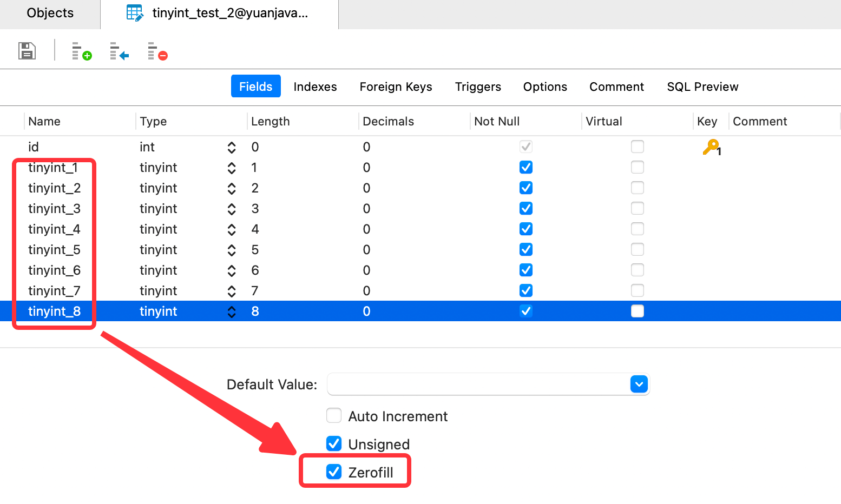
Task: Open the type dropdown for tinyint_3
Action: point(232,209)
